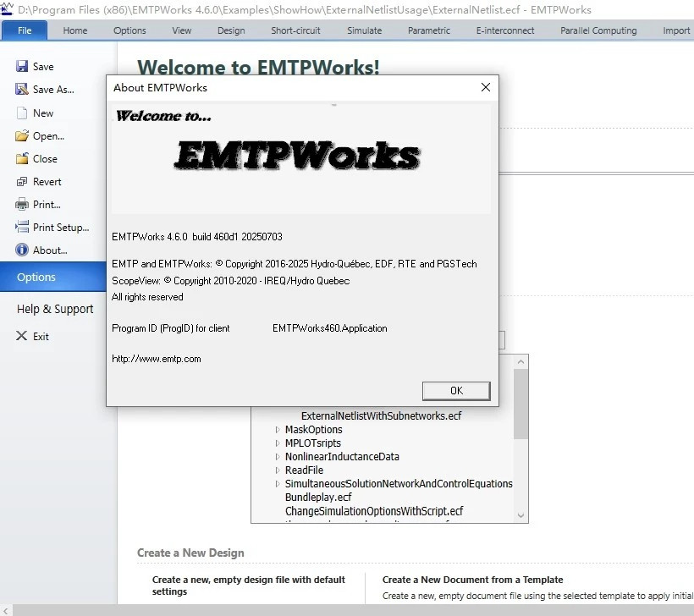The image size is (694, 616).
Task: Open the Short-circuit tab
Action: [x=295, y=30]
